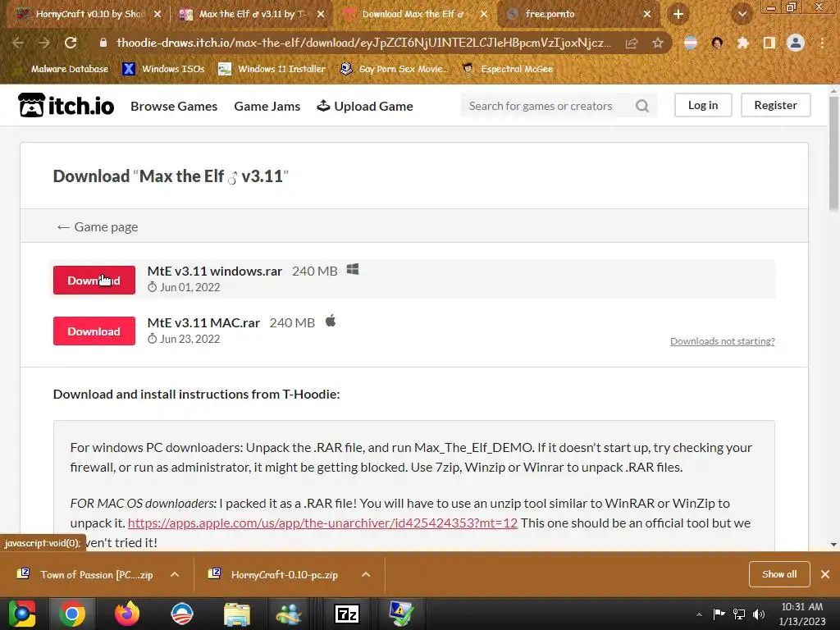
Task: Expand Town of Passion download options
Action: coord(174,574)
